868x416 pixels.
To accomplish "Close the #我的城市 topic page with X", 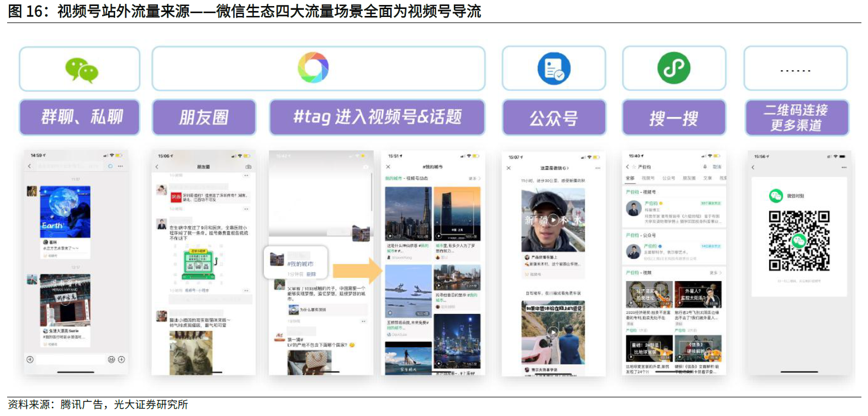I will (x=388, y=167).
